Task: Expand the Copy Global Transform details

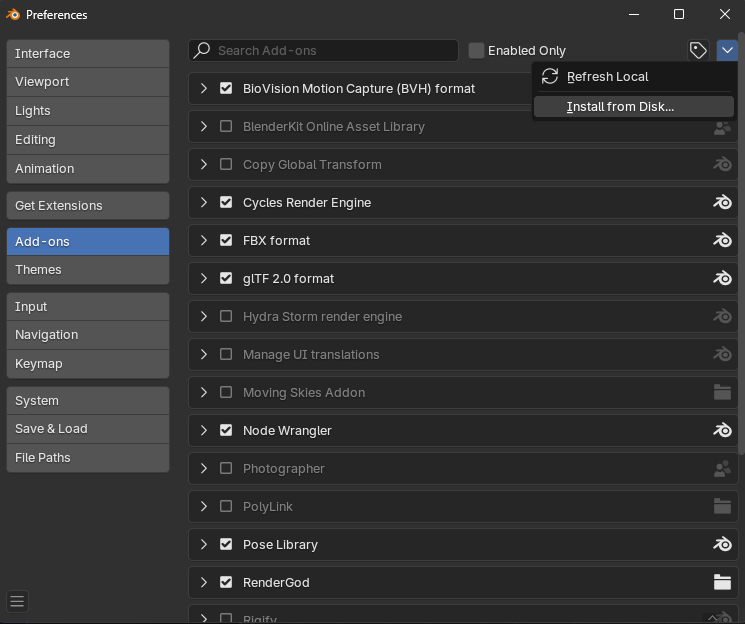Action: point(204,164)
